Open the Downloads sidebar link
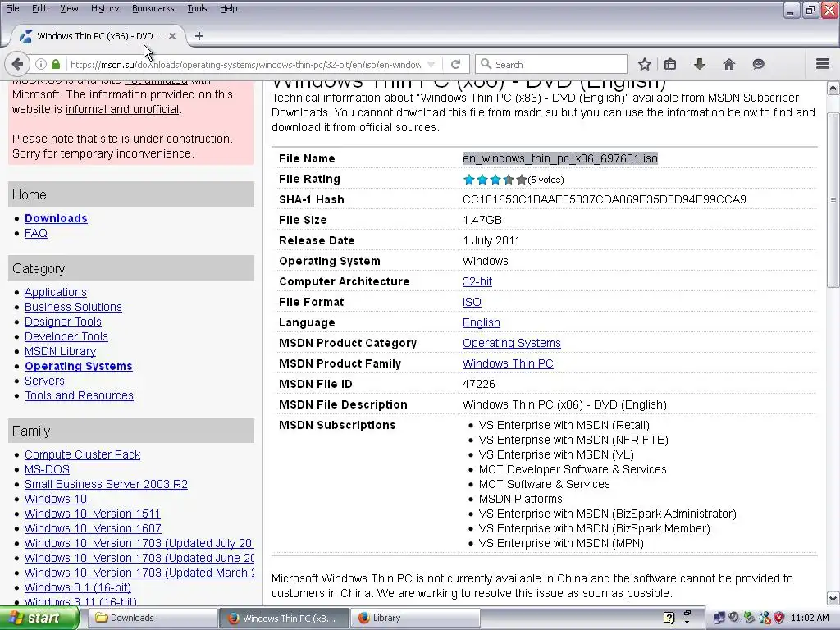 coord(56,218)
